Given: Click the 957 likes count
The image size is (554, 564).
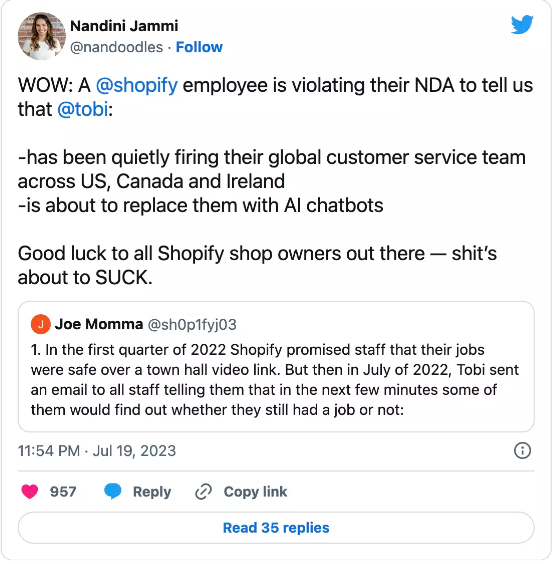Looking at the screenshot, I should 63,492.
